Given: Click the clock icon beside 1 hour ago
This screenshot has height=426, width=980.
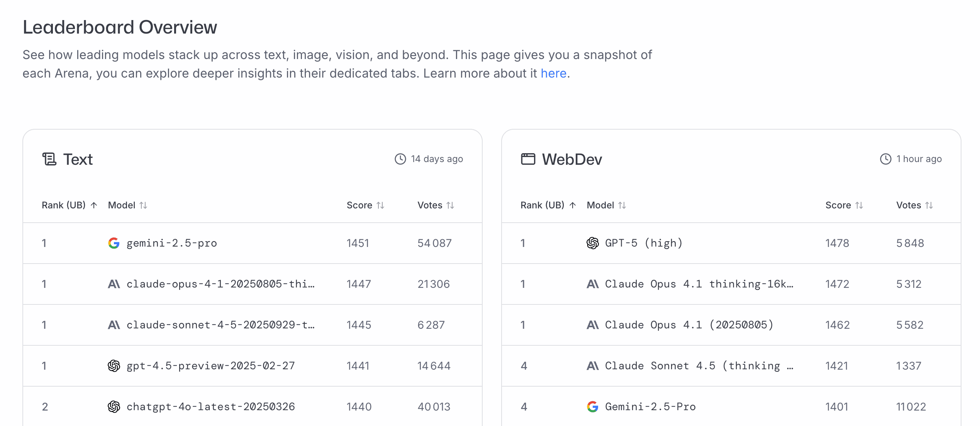Looking at the screenshot, I should 885,159.
